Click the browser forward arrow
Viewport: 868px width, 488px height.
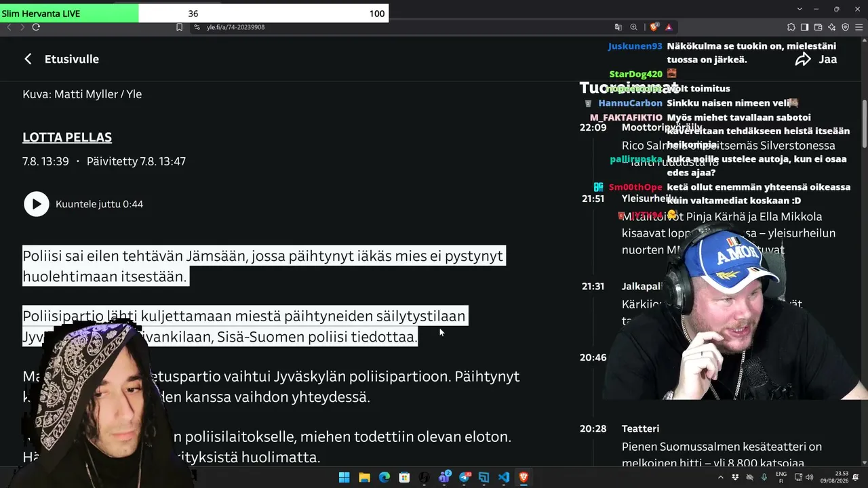(22, 27)
